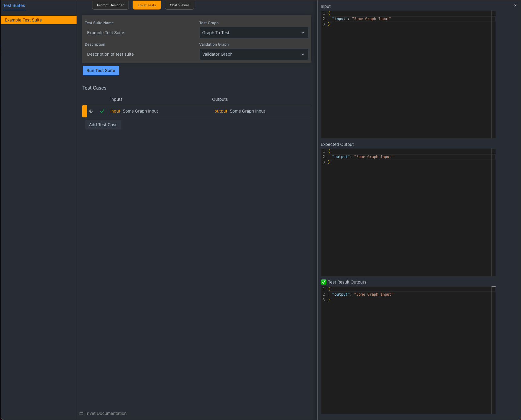Select the Test Suites sidebar tab

(14, 5)
